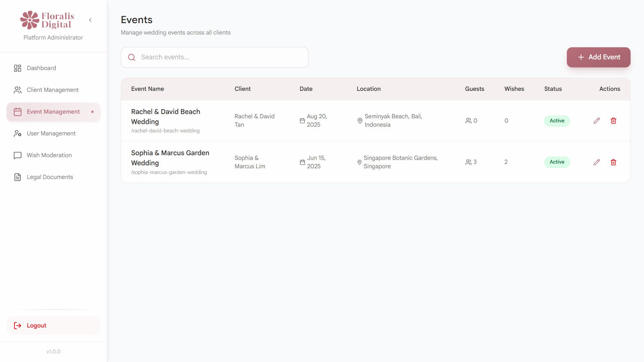
Task: Click calendar icon beside Aug 20, 2025
Action: 302,121
